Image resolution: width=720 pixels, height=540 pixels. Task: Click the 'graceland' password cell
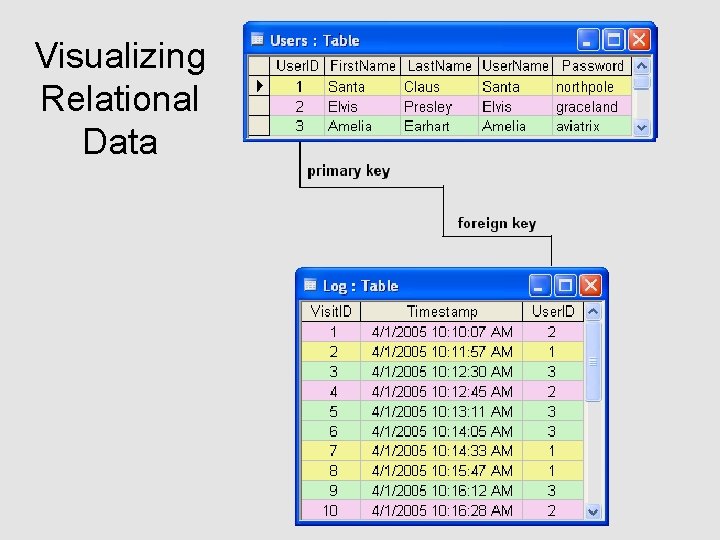pos(592,106)
